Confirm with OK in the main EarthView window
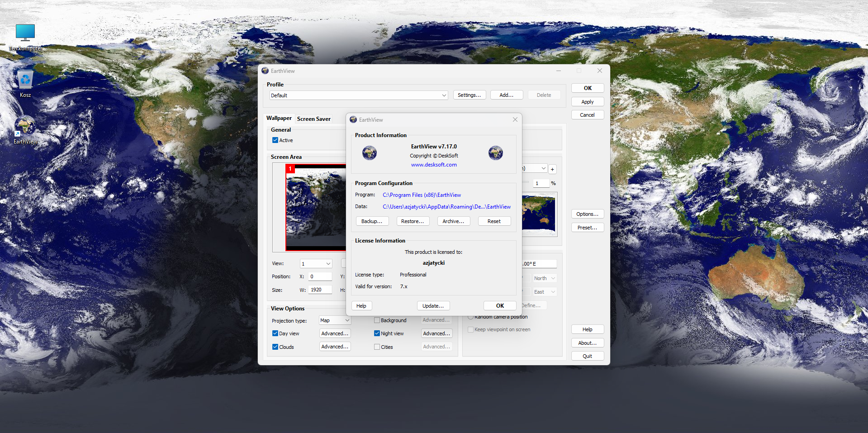Viewport: 868px width, 433px height. click(x=588, y=88)
